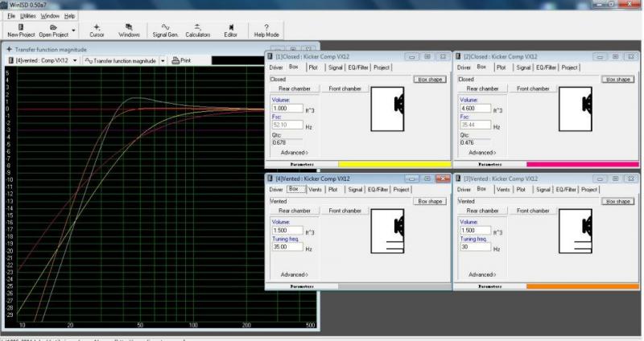Viewport: 644px width, 341px height.
Task: Open the Calculators tool
Action: (197, 27)
